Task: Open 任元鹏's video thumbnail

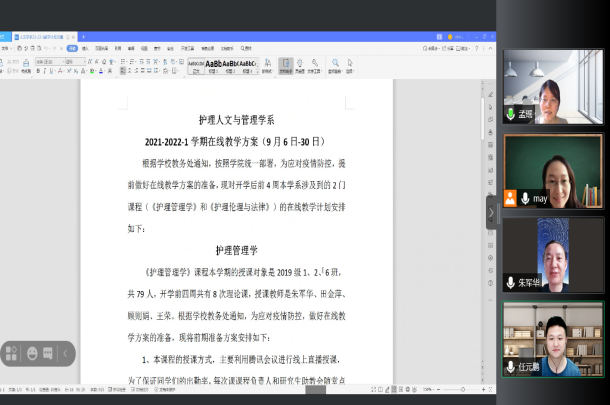Action: point(553,338)
